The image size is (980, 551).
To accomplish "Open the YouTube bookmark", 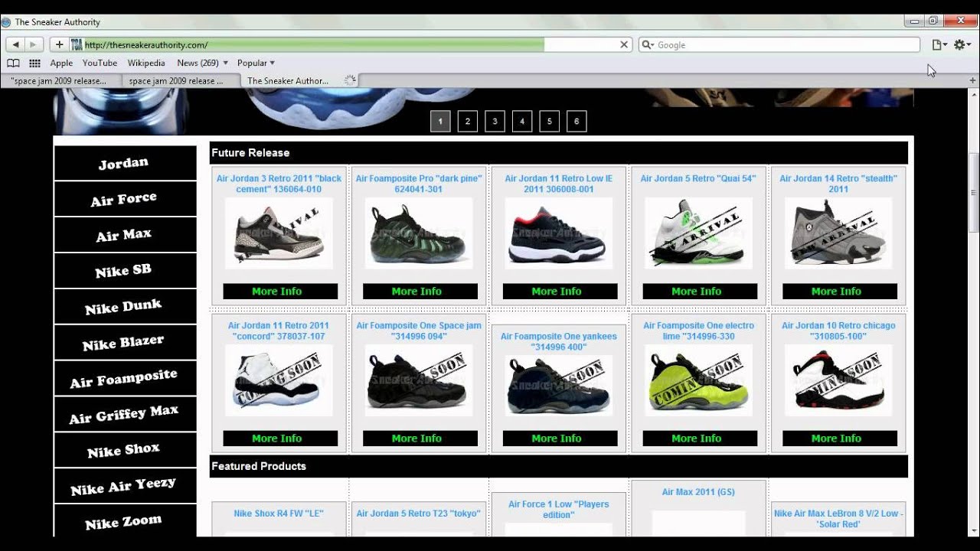I will [100, 63].
